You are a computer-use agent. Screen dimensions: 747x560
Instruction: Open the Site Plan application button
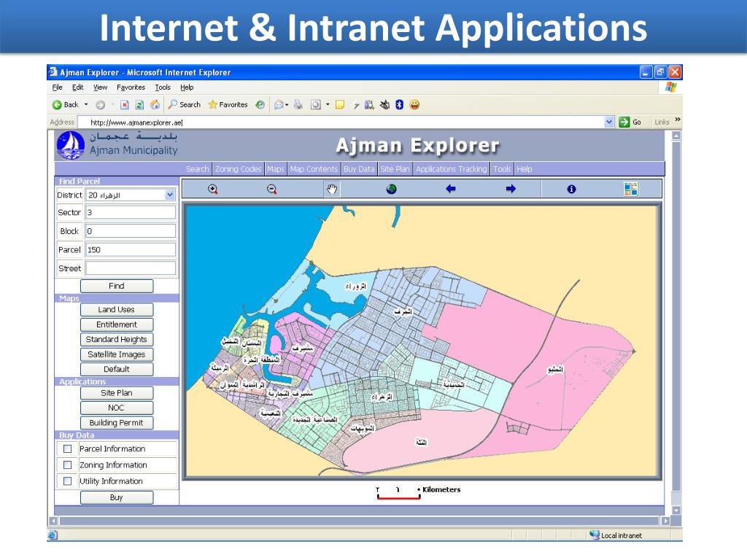point(117,393)
